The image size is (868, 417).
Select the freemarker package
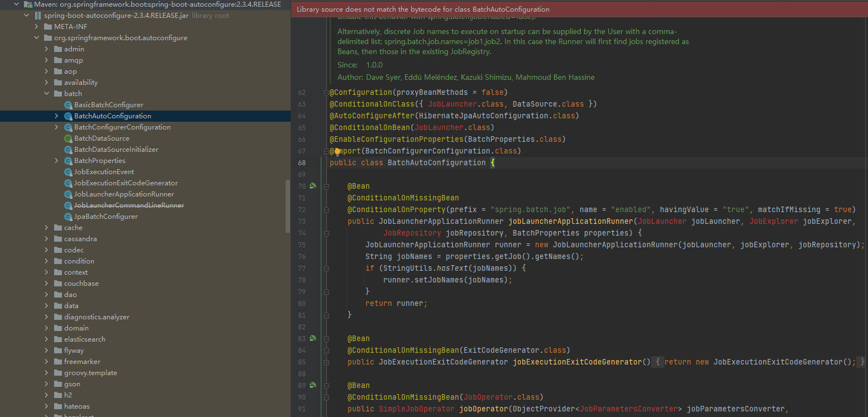(x=82, y=362)
